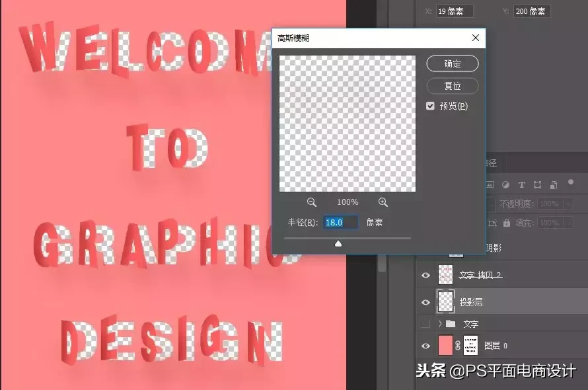
Task: Filter layers by shape layer type
Action: coord(537,184)
